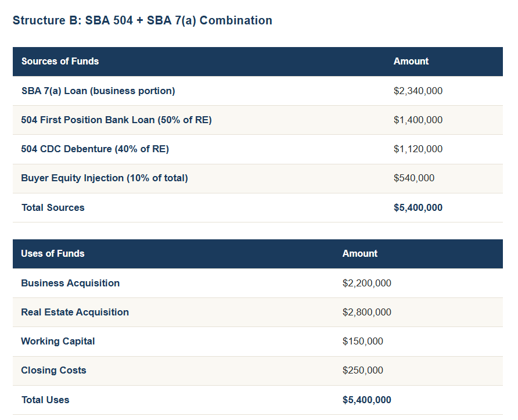Select the SBA 7(a) Loan row label
The image size is (518, 420).
(98, 91)
